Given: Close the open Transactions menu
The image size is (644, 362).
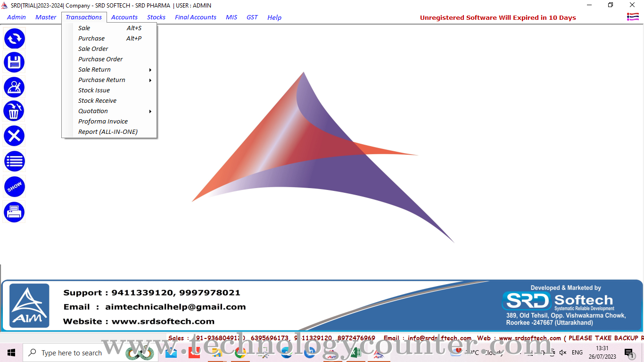Looking at the screenshot, I should (x=84, y=17).
